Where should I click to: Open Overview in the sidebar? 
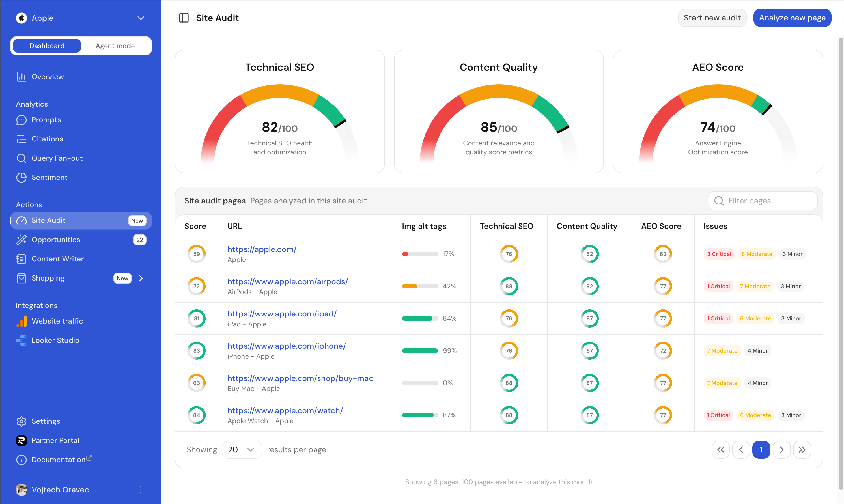pos(81,77)
